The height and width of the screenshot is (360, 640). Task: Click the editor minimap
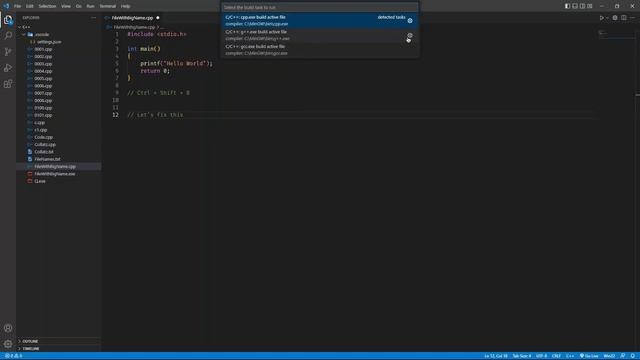616,35
